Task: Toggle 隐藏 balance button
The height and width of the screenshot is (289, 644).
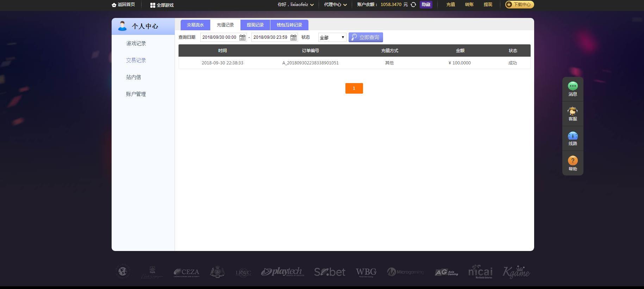Action: click(426, 5)
